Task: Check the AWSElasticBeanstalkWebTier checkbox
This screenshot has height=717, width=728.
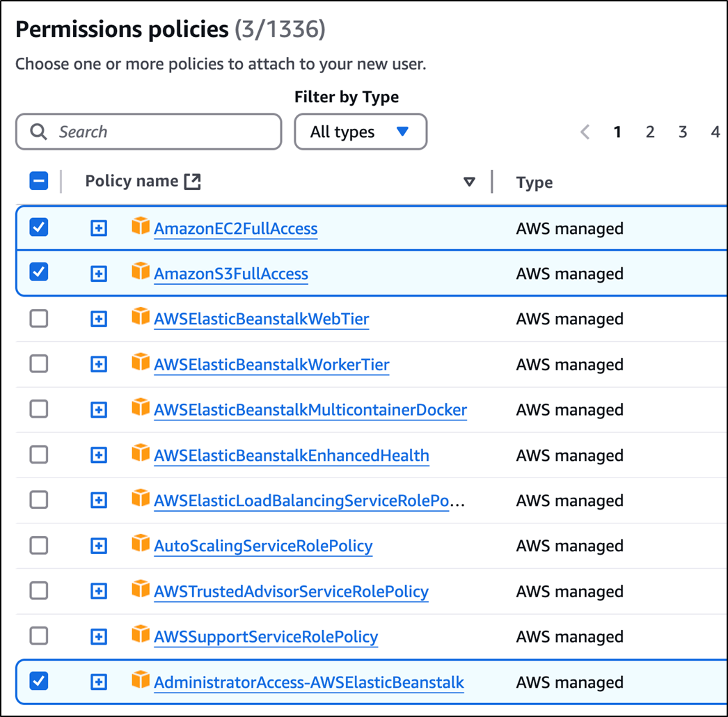Action: (38, 319)
